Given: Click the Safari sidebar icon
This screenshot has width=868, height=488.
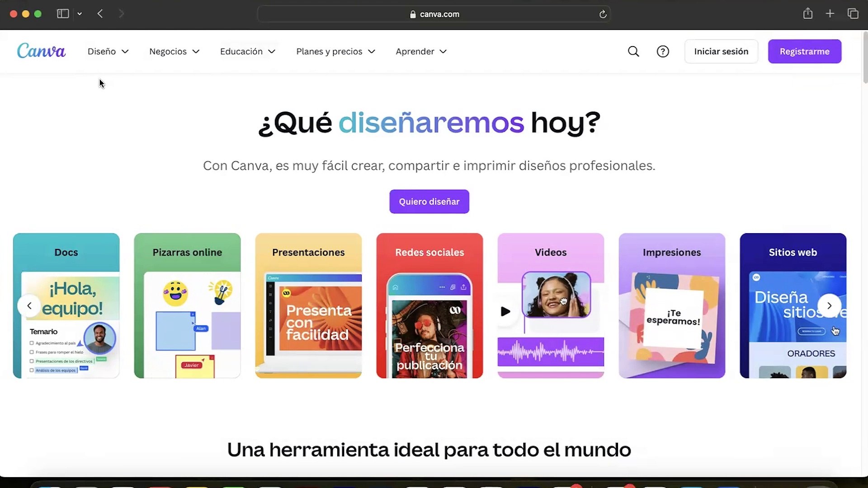Looking at the screenshot, I should [62, 14].
